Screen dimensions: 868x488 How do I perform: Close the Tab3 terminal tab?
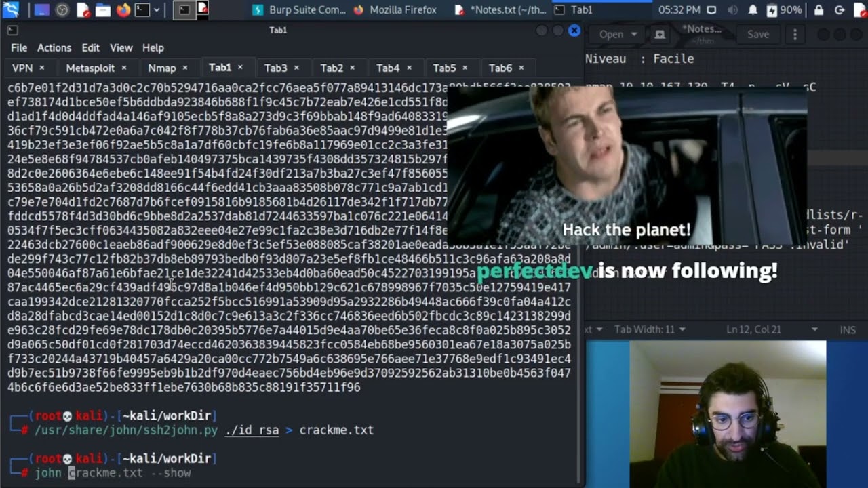[296, 68]
